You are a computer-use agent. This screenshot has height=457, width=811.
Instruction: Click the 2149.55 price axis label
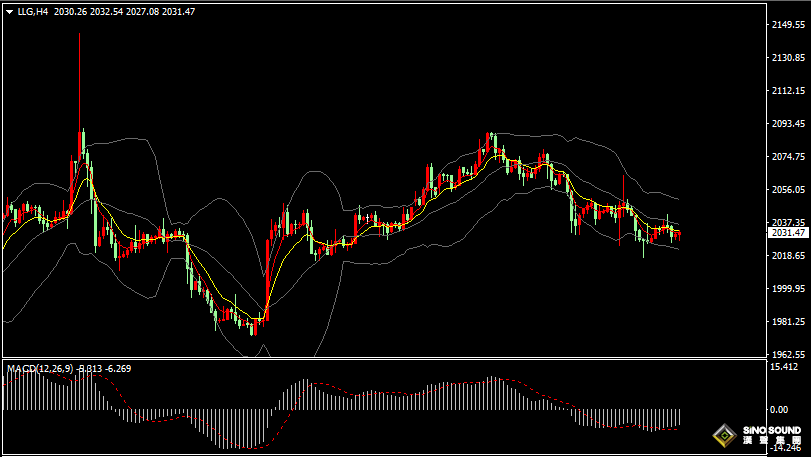coord(787,25)
